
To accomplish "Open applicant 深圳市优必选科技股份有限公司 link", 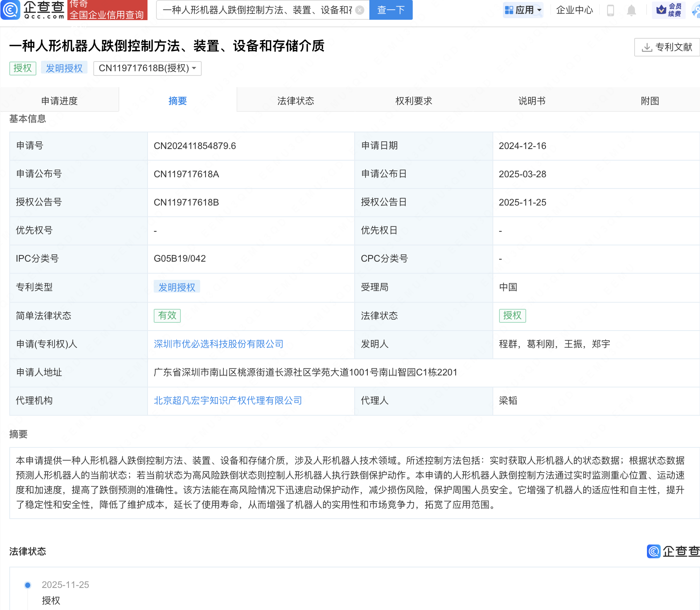I will (218, 344).
